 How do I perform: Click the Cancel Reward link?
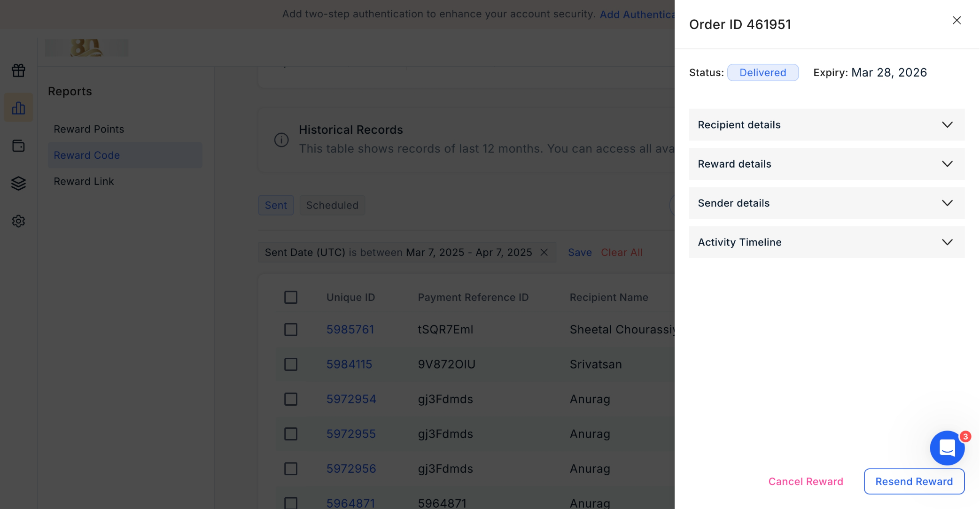[805, 481]
